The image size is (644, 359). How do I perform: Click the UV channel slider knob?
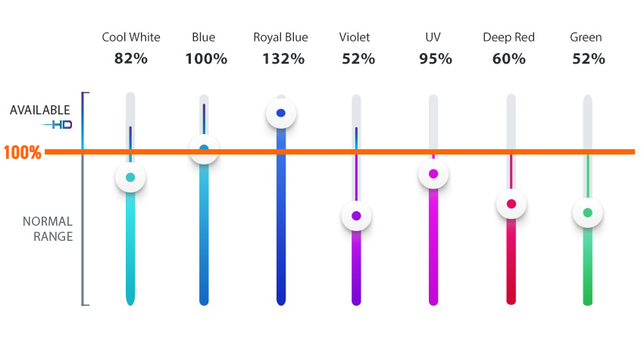tap(433, 174)
